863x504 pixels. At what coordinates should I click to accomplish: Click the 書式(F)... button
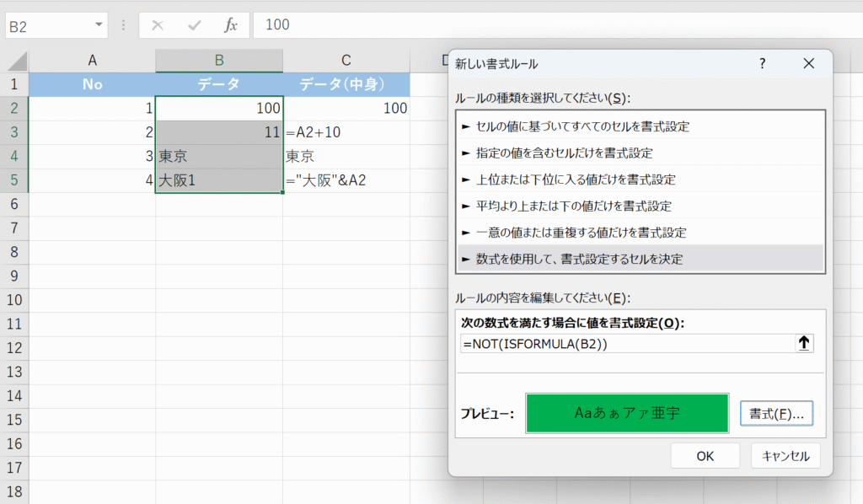click(x=776, y=413)
